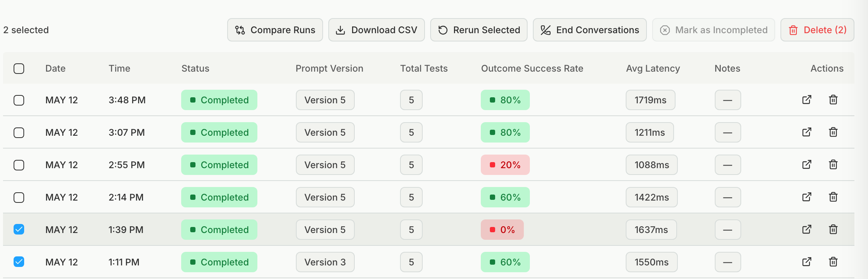Tick the checkbox for the 2:55 PM run

(x=19, y=165)
